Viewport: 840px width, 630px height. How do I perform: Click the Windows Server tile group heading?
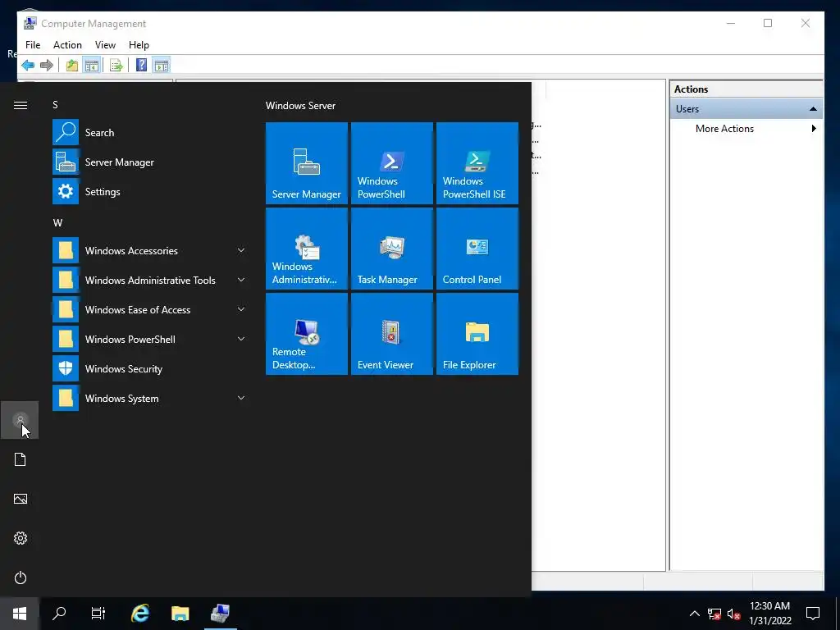[x=300, y=106]
